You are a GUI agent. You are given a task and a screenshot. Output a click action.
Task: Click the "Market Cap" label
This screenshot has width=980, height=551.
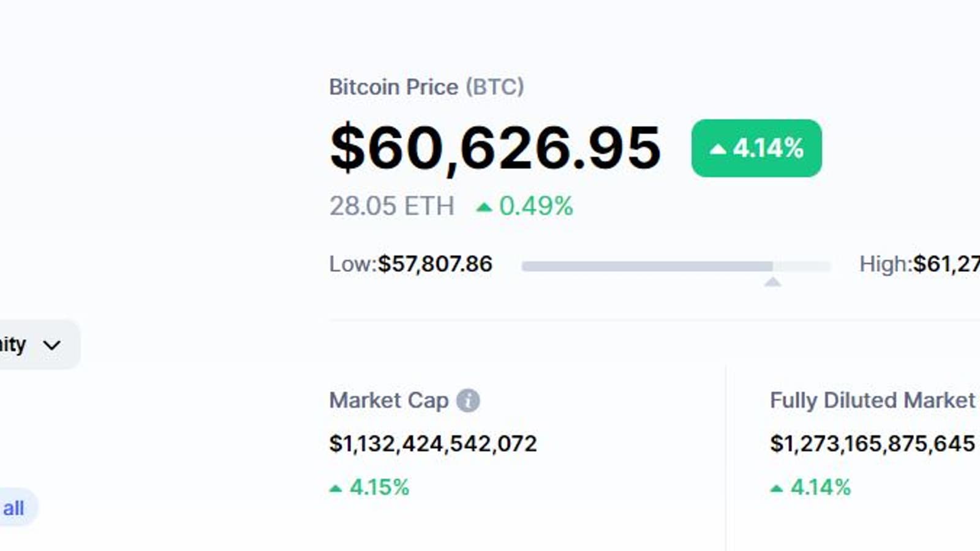tap(389, 400)
